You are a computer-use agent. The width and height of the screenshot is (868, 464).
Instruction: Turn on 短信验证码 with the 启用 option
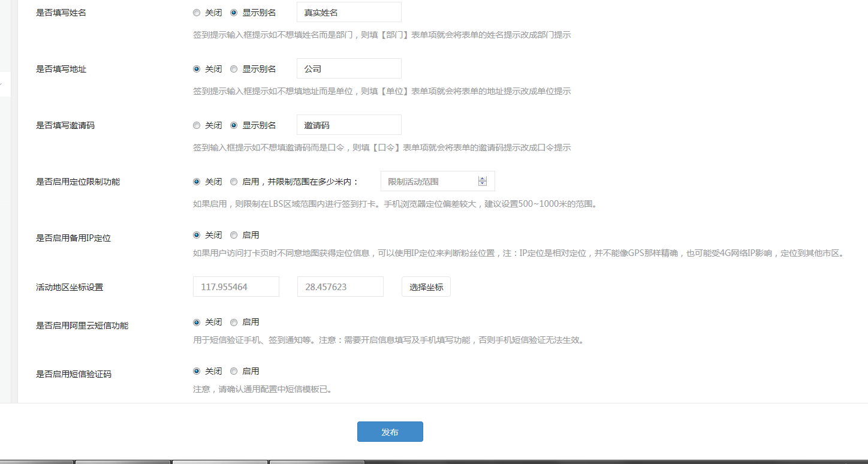tap(234, 371)
